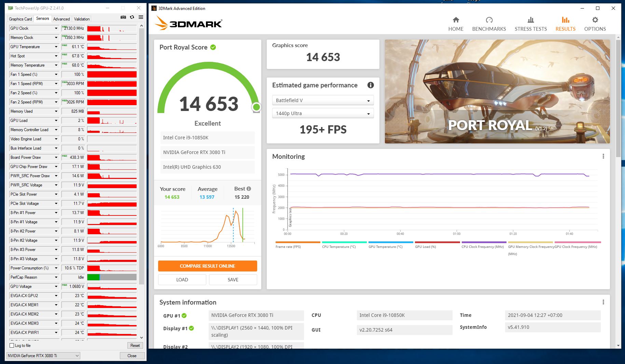
Task: Click the 3DMark title bar app icon
Action: 154,8
